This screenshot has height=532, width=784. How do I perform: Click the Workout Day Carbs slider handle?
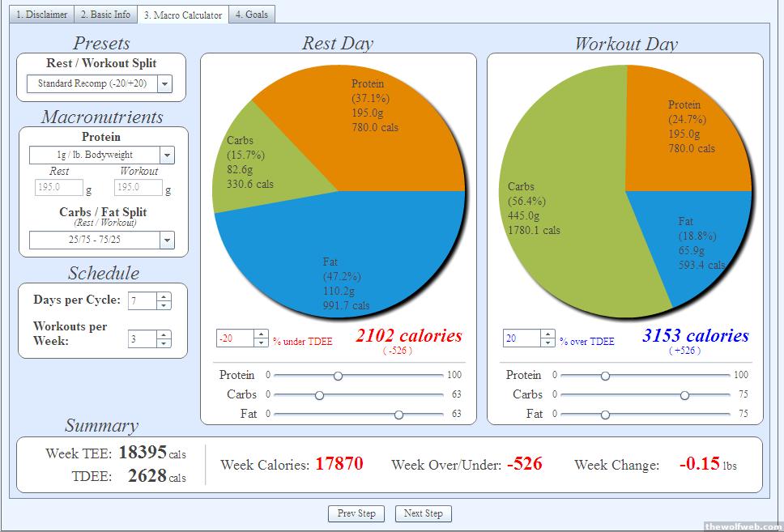coord(685,395)
